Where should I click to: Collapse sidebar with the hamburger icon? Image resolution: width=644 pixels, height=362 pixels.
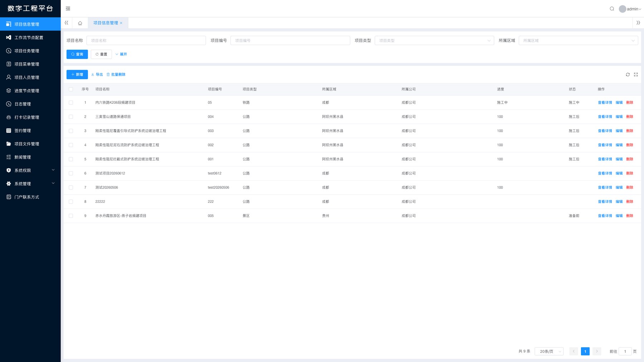68,9
